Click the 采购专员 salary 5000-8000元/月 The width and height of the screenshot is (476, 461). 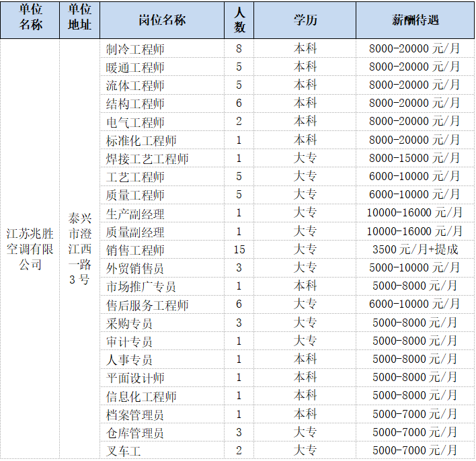[x=415, y=323]
